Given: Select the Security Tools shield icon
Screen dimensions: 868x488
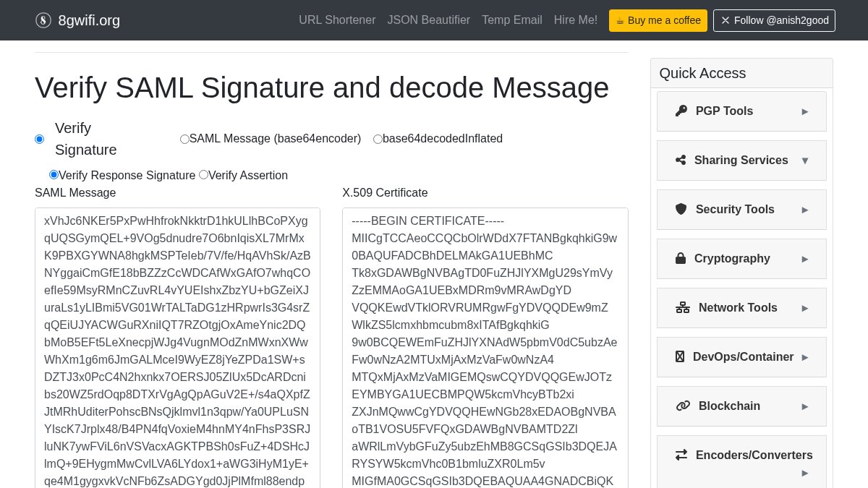Looking at the screenshot, I should [x=681, y=209].
